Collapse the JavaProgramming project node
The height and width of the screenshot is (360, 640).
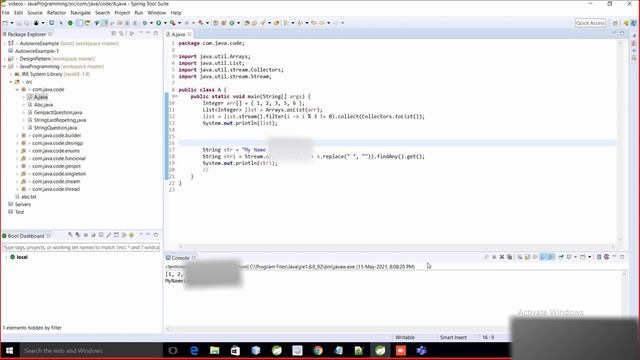coord(4,67)
